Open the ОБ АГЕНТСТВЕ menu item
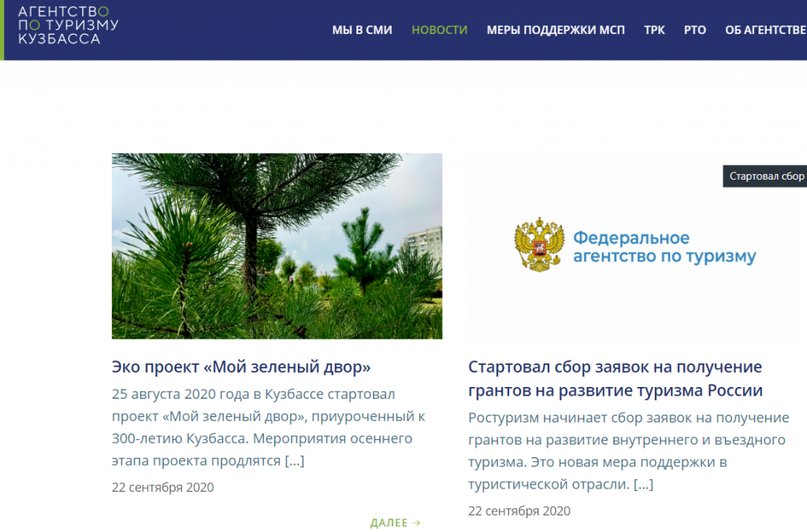Screen dimensions: 807x532 click(766, 31)
